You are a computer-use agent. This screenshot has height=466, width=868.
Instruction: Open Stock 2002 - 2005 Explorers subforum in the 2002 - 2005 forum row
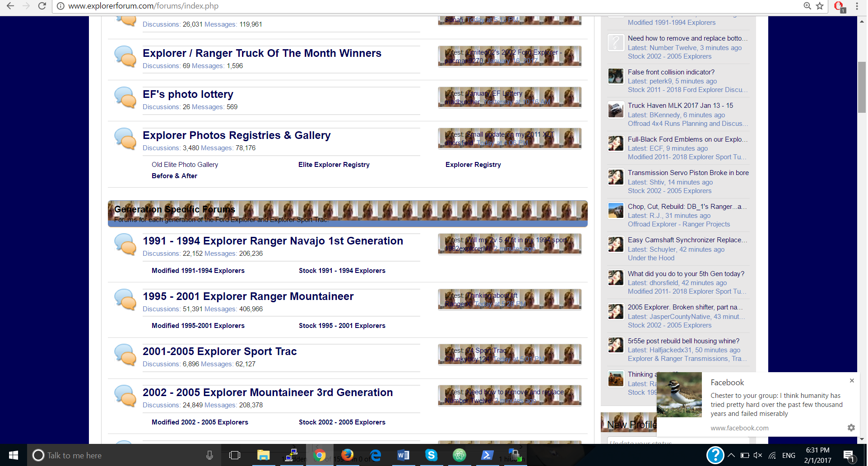342,422
